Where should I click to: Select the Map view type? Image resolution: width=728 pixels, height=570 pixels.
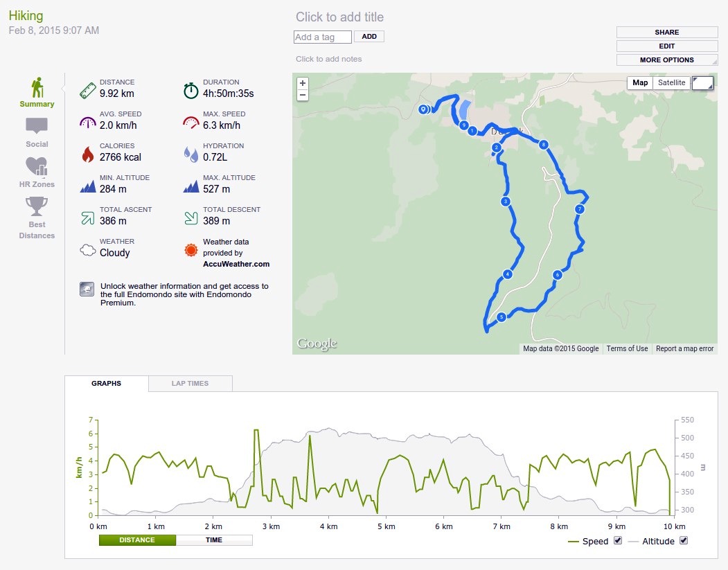[x=640, y=82]
